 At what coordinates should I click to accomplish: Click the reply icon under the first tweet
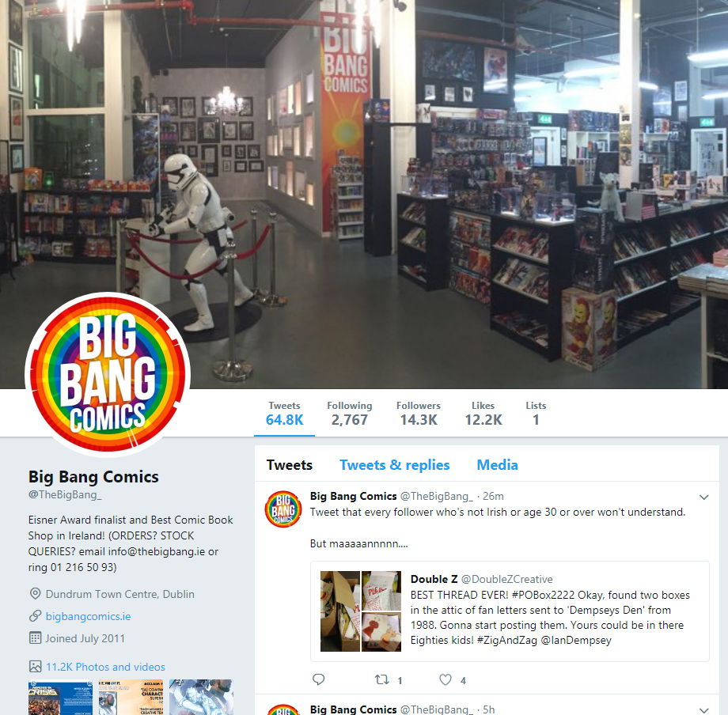point(318,679)
